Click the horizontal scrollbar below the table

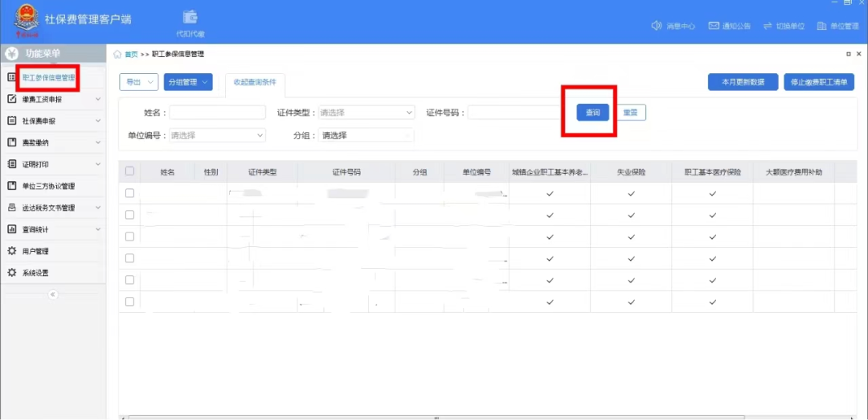[x=436, y=418]
